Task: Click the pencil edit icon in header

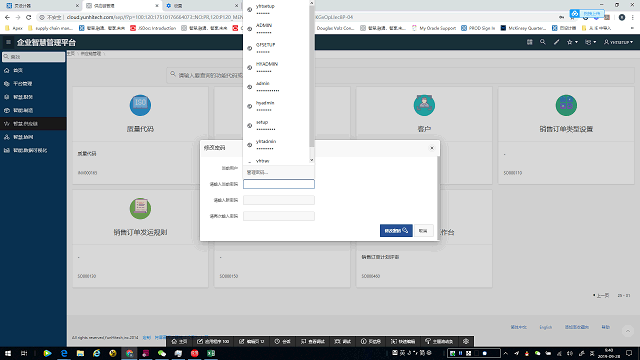Action: coord(556,42)
